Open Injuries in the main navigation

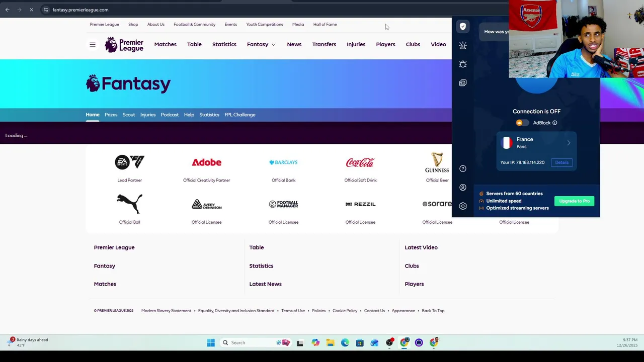pyautogui.click(x=356, y=45)
